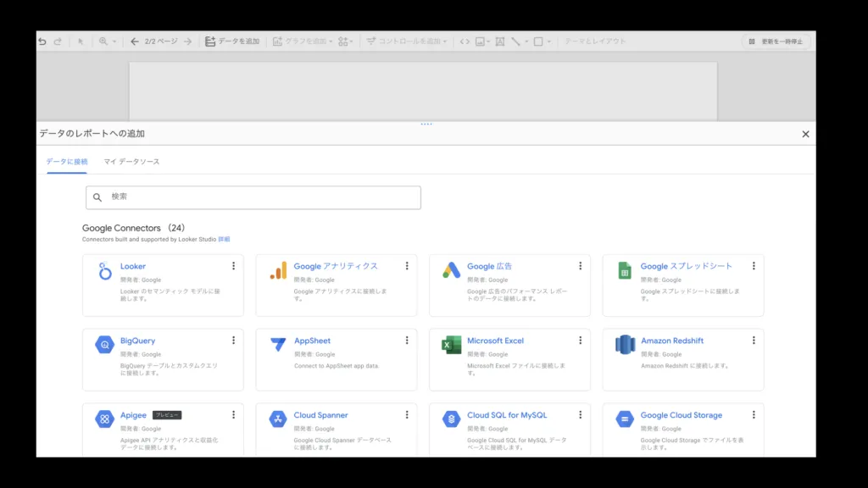Select Cloud SQL for MySQL icon

[x=451, y=419]
